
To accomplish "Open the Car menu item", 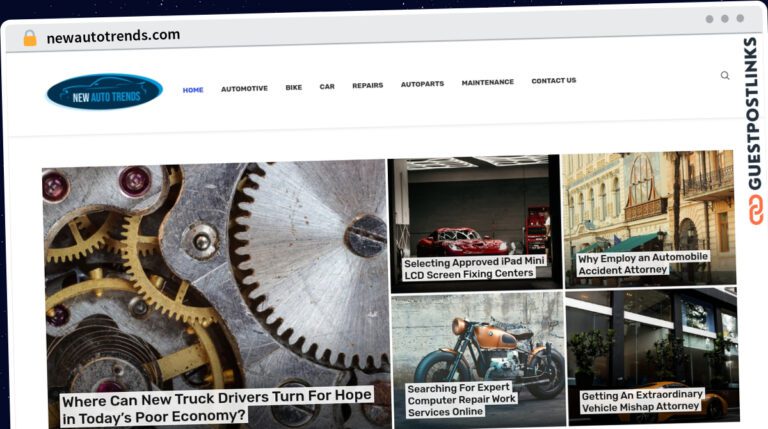I will pos(327,86).
